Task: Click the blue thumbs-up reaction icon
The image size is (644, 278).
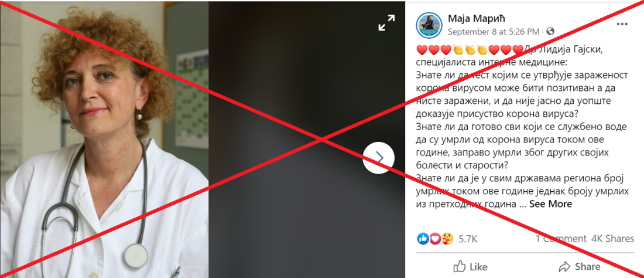Action: point(423,239)
